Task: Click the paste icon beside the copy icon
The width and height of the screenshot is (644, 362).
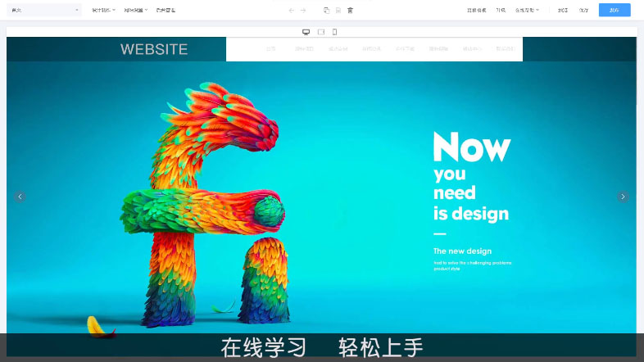Action: point(338,11)
